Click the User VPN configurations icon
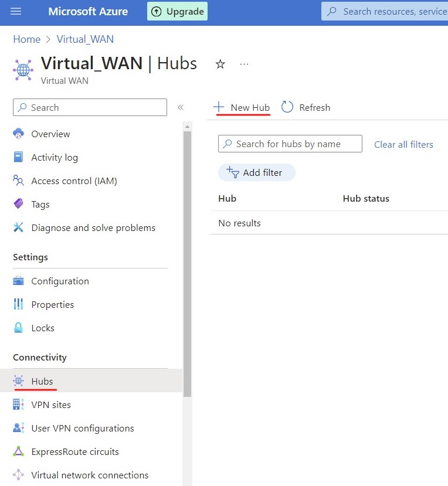The width and height of the screenshot is (448, 486). point(18,428)
